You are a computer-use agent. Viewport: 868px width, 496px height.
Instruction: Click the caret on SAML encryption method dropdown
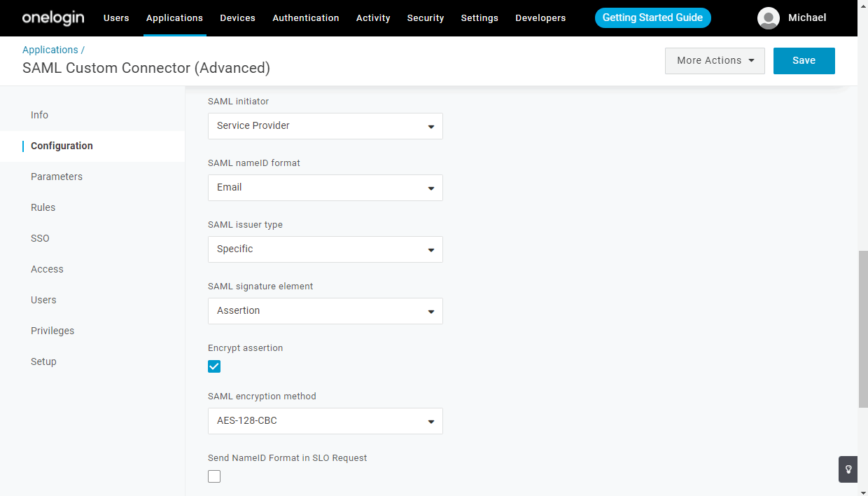tap(430, 421)
